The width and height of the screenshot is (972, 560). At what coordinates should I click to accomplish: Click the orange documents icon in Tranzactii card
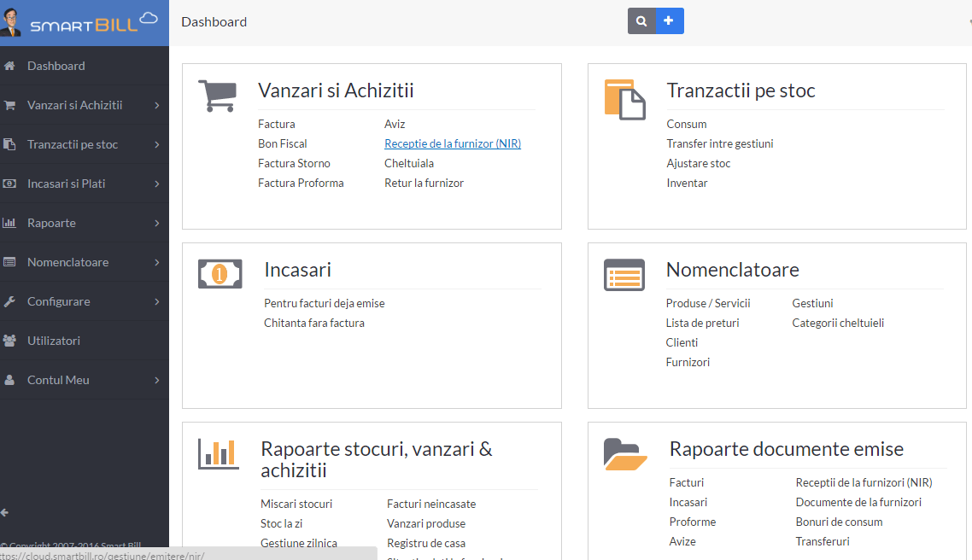[624, 99]
